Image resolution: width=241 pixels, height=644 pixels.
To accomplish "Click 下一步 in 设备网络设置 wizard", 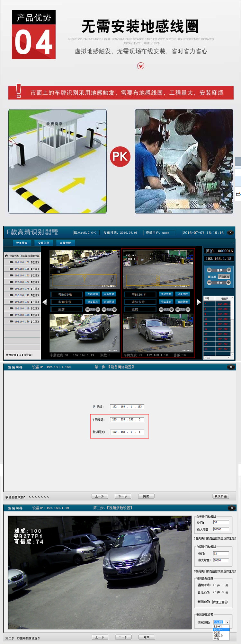I will coord(123,496).
